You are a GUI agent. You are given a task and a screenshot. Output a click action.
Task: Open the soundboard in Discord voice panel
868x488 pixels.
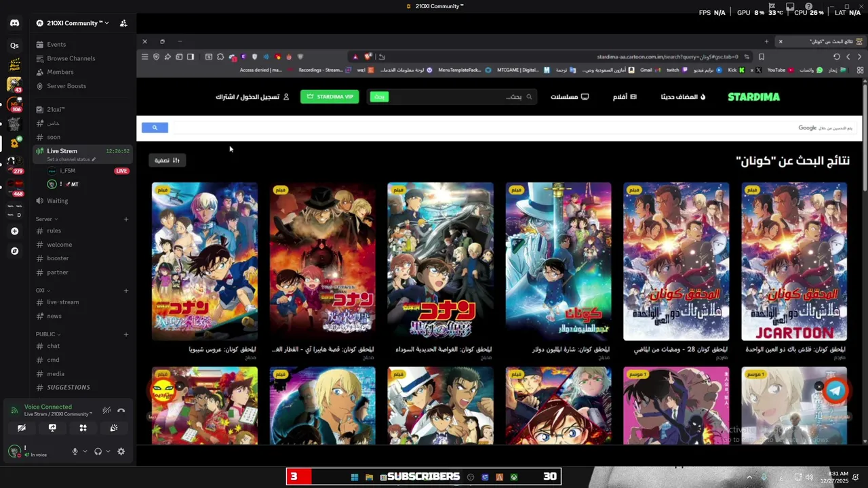[113, 428]
